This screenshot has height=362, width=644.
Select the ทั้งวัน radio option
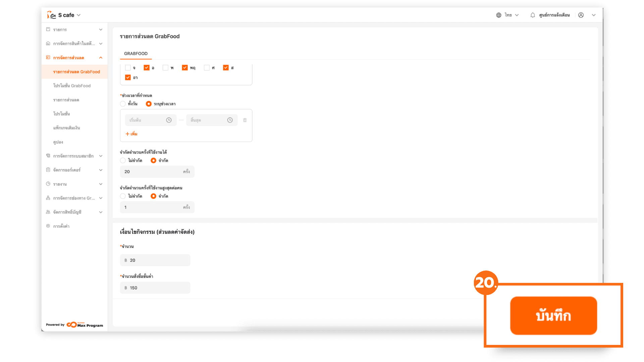[123, 104]
